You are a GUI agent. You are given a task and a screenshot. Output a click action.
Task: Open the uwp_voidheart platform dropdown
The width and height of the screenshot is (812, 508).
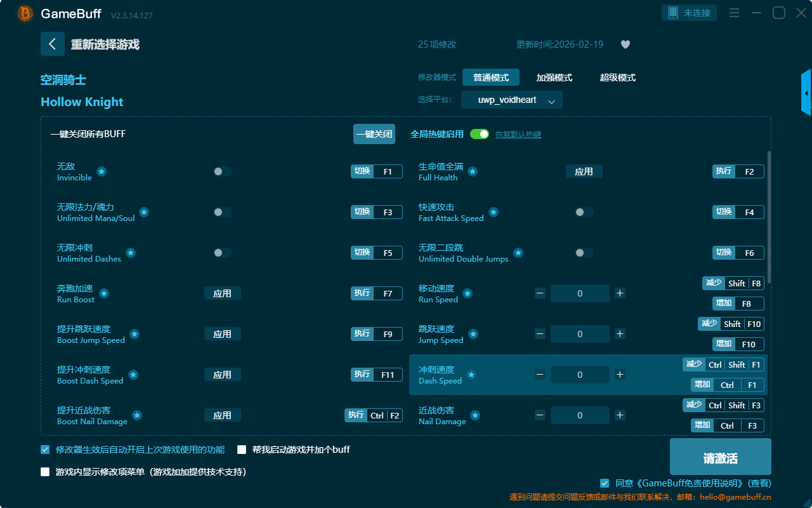[511, 100]
